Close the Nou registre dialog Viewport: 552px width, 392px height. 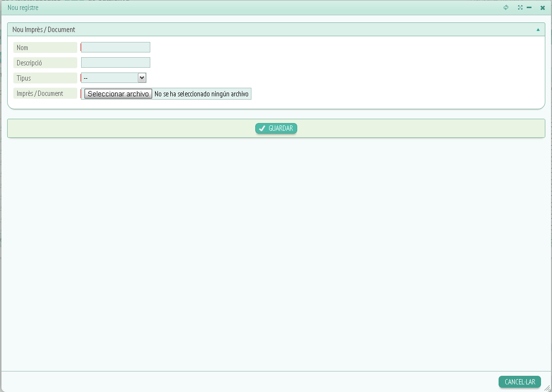click(x=542, y=8)
